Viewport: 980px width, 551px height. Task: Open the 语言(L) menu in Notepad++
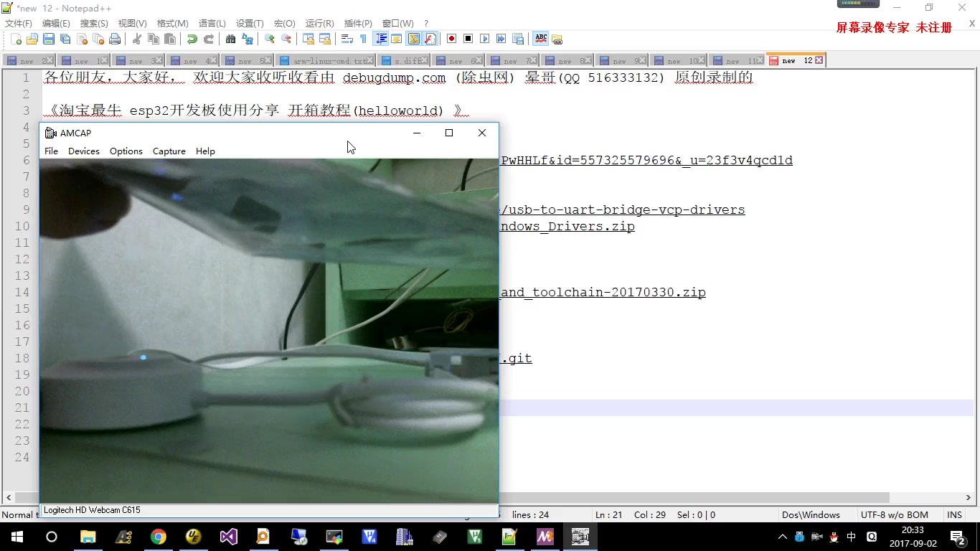pos(211,23)
